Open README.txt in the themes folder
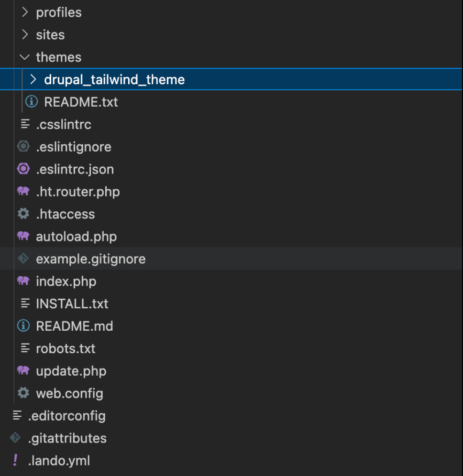 coord(81,102)
